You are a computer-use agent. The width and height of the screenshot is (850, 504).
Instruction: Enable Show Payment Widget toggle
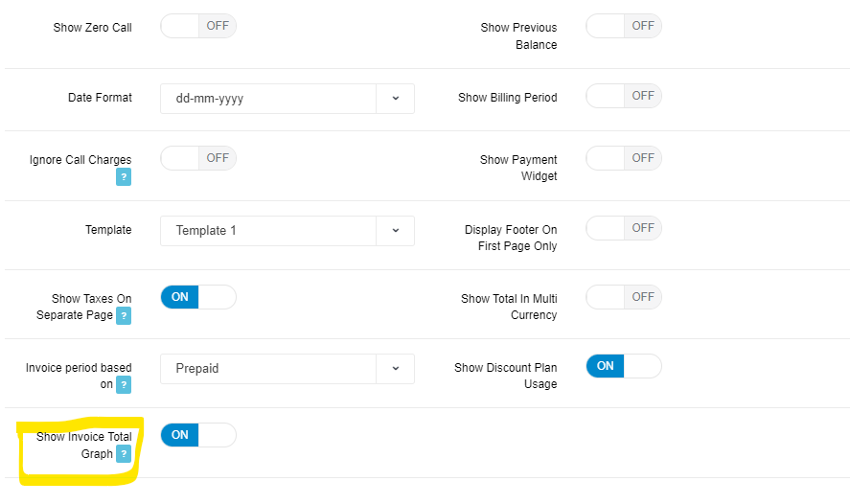pos(623,158)
